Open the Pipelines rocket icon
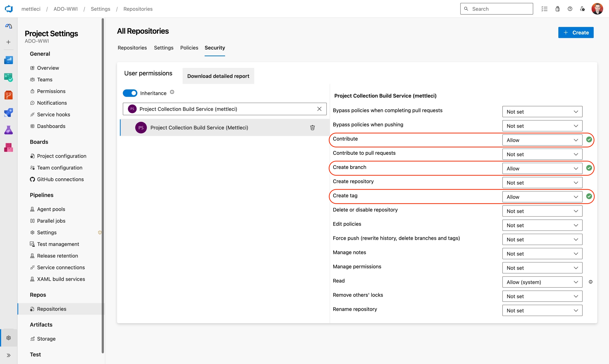This screenshot has height=364, width=609. pyautogui.click(x=9, y=113)
